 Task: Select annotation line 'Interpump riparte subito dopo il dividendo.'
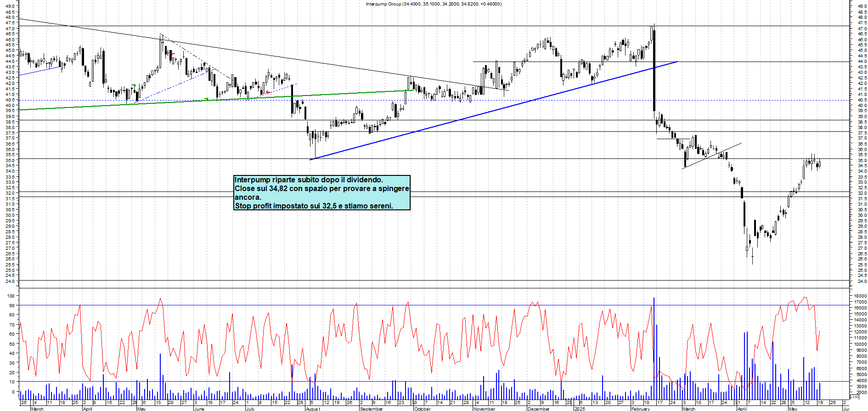tap(309, 180)
